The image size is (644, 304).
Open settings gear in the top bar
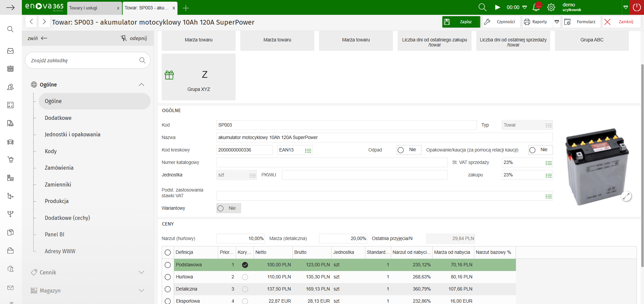551,7
